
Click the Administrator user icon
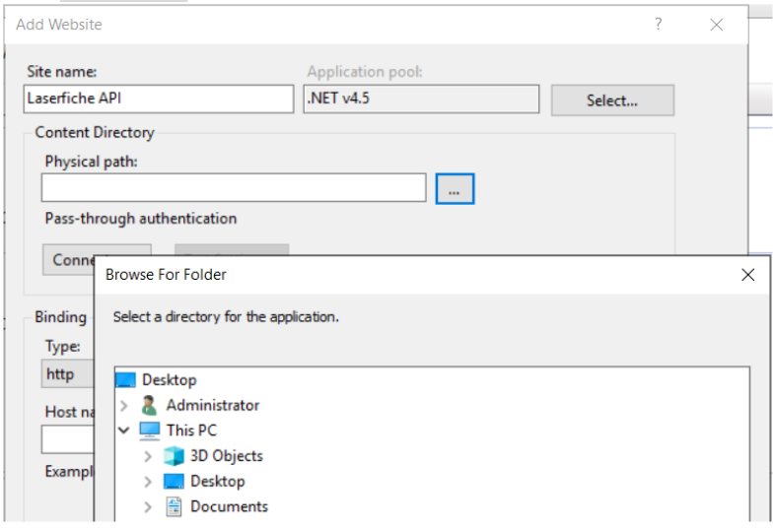[x=149, y=405]
